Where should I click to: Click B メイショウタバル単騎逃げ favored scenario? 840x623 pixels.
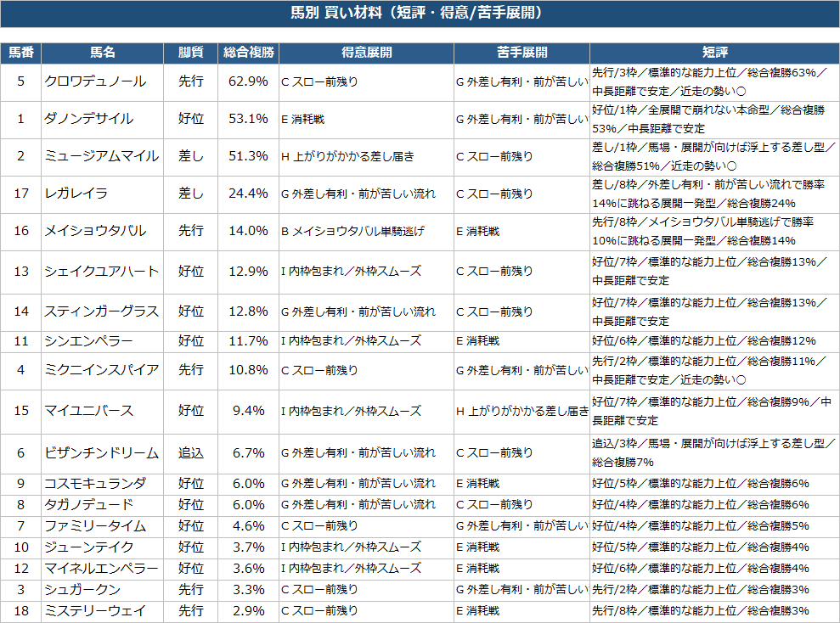(353, 231)
